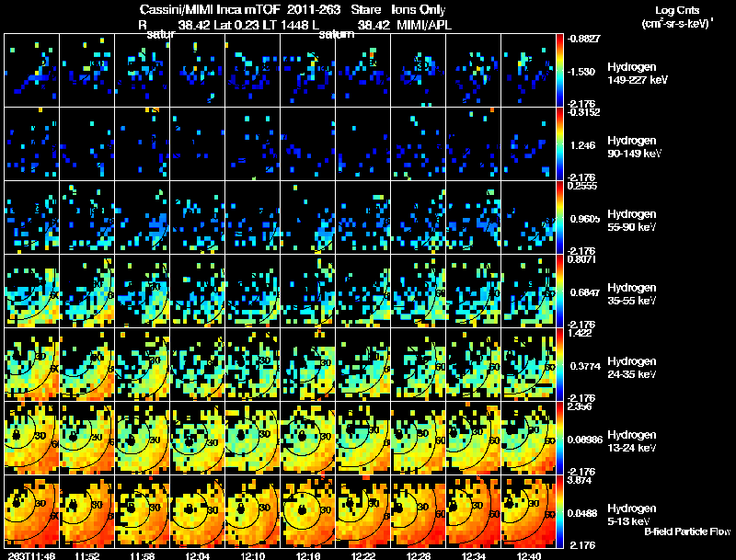Click the Cassini/MIMI Inca mTOF title text

coord(210,9)
